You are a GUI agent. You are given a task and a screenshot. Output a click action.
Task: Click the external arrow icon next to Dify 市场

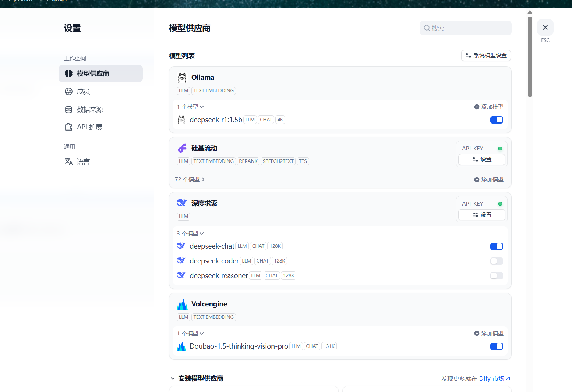click(x=508, y=378)
